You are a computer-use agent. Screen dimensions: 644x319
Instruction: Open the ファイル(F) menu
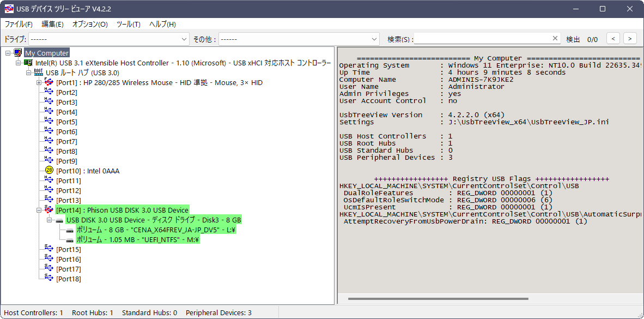19,24
